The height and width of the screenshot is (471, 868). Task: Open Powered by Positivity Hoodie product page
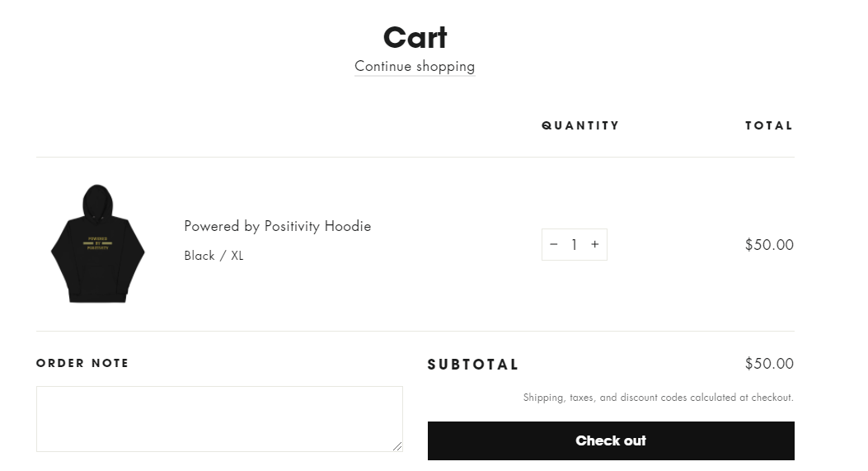[277, 226]
